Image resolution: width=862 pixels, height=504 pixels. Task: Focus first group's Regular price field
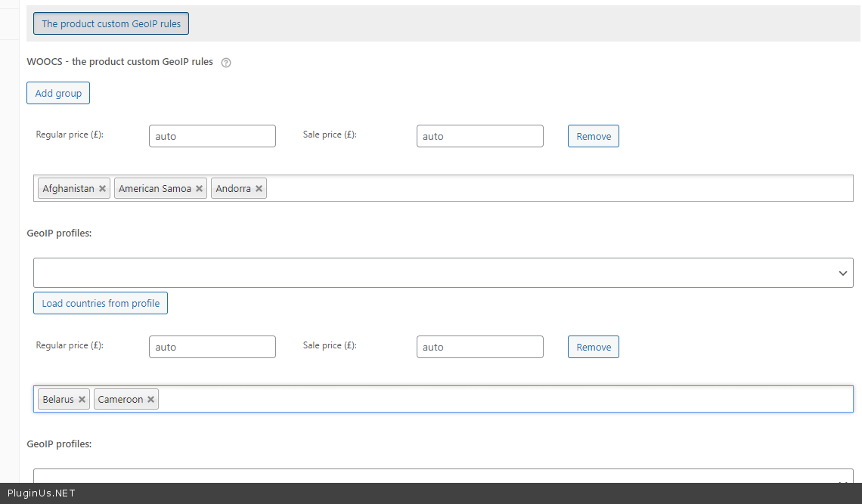pyautogui.click(x=212, y=136)
